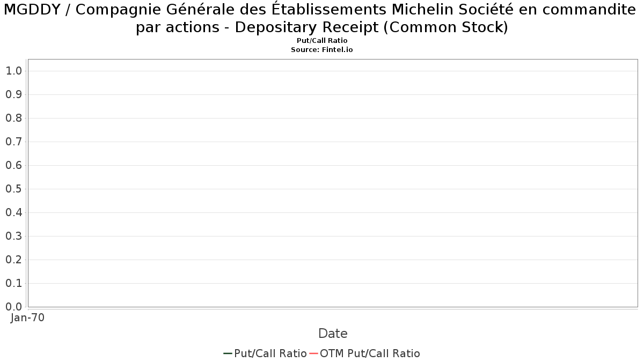Viewport: 644px width, 362px height.
Task: Click the 1.0 y-axis label
Action: pyautogui.click(x=13, y=71)
